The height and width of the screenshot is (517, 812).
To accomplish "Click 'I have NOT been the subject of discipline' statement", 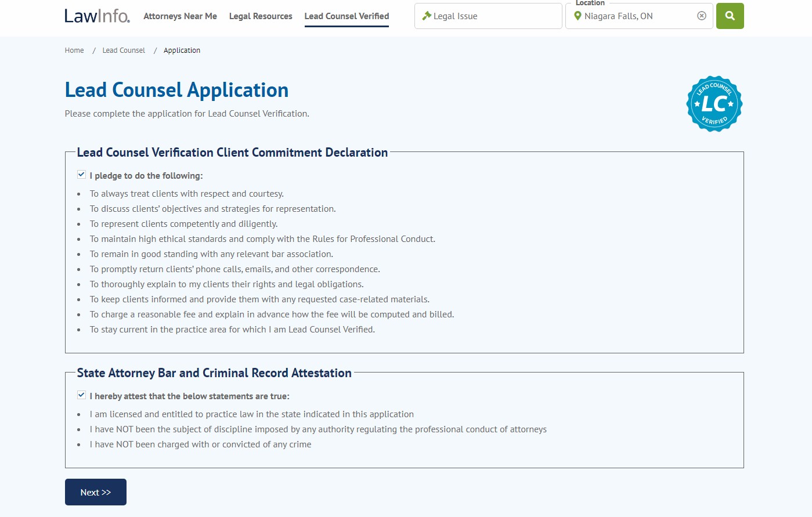I will [x=318, y=429].
